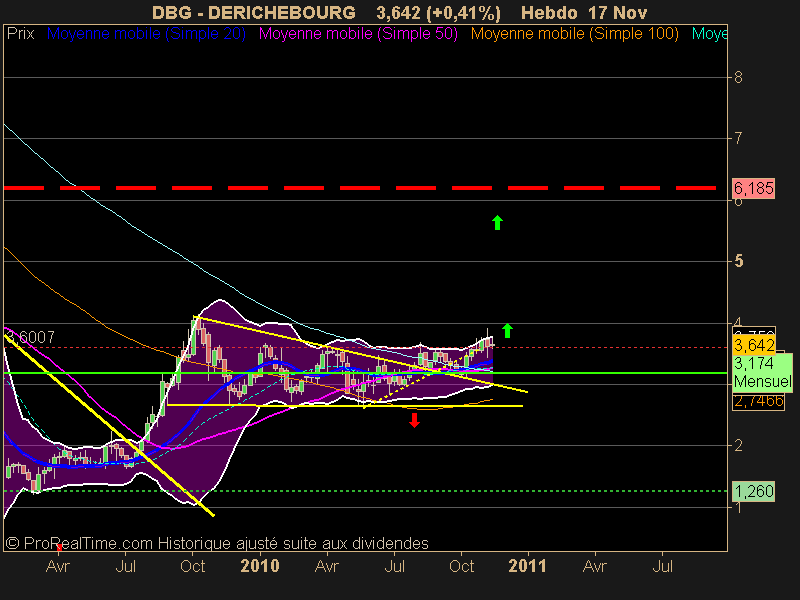Click the green up arrow beside the latest candle
Viewport: 800px width, 600px height.
point(507,331)
